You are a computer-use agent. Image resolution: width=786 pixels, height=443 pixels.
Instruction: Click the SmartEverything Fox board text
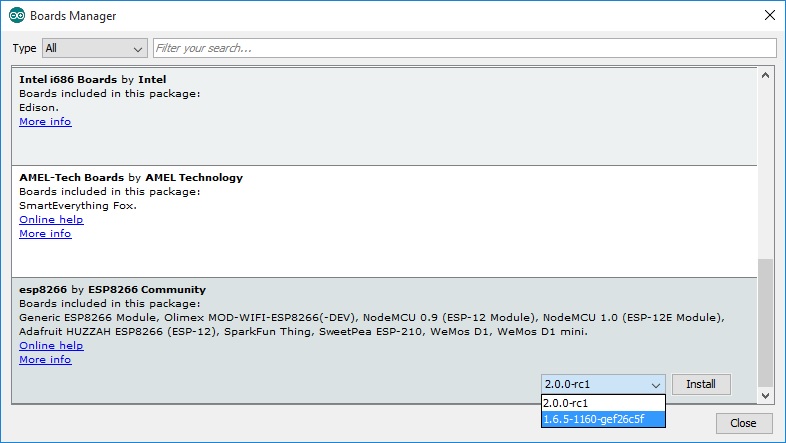coord(78,205)
